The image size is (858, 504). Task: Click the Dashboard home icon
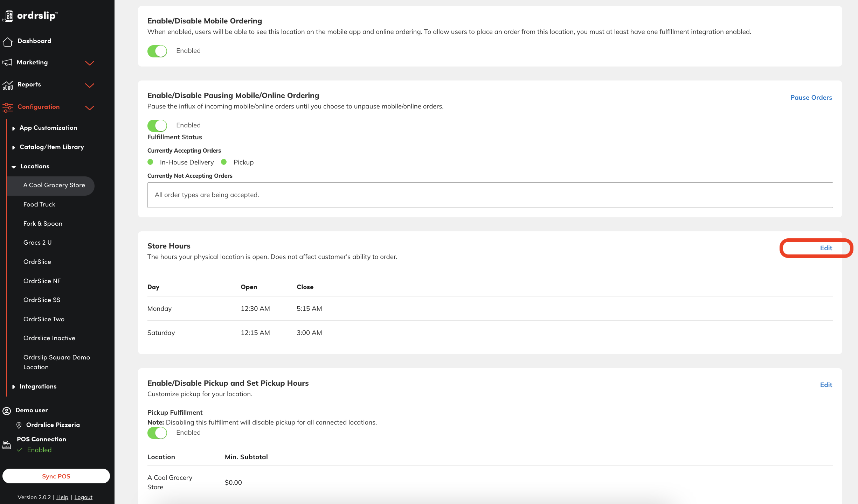tap(8, 42)
